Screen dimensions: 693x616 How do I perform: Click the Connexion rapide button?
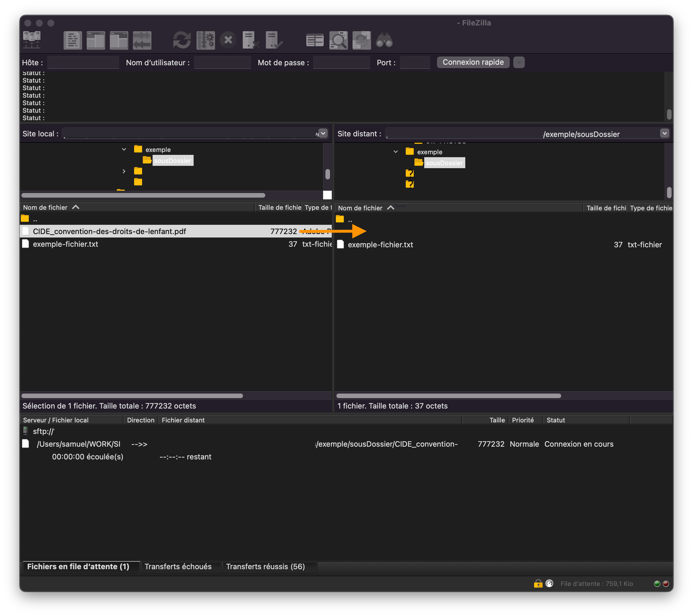[473, 62]
